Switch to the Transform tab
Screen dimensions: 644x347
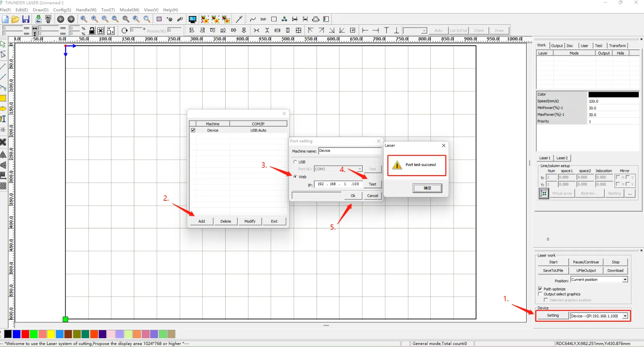(617, 46)
